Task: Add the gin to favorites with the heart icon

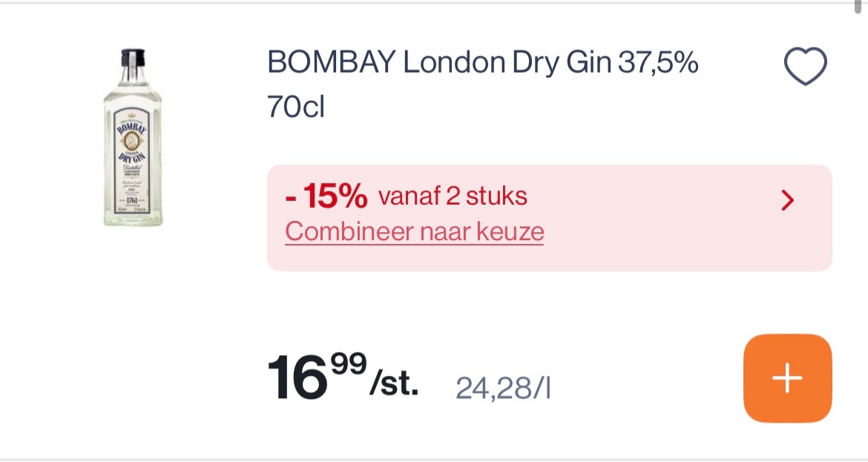Action: 805,66
